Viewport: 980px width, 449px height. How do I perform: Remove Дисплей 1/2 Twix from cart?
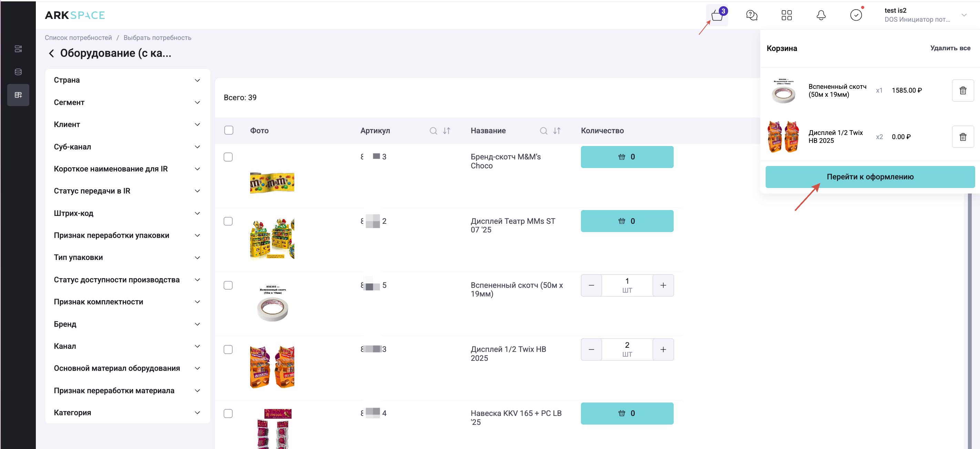(962, 137)
